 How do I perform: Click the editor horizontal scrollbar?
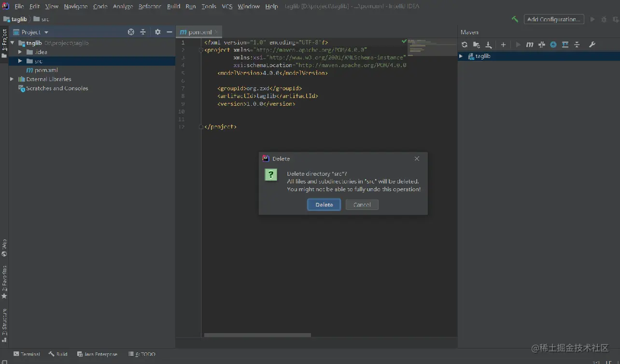[x=257, y=335]
